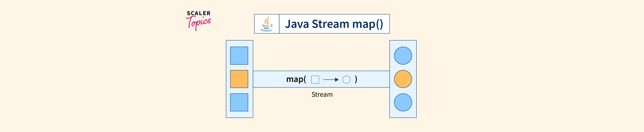Click the small outlined square in map()
Screen dimensions: 644x132
click(315, 80)
